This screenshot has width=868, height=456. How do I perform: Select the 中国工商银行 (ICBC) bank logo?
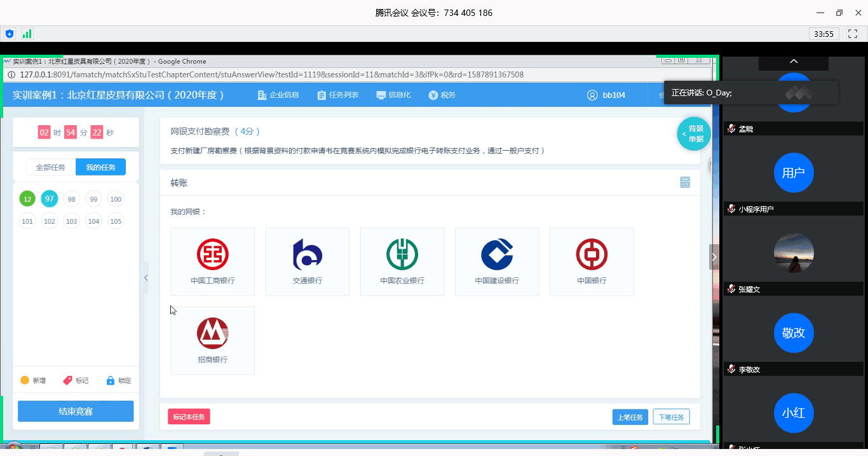(x=212, y=255)
